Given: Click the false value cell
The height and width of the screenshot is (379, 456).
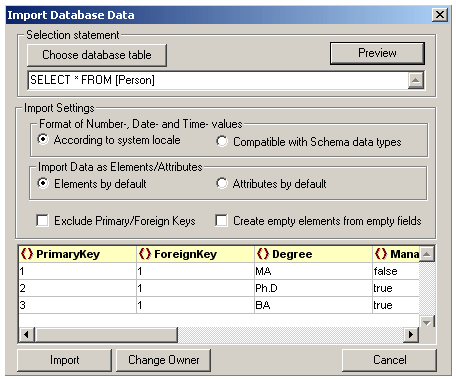Looking at the screenshot, I should (396, 271).
